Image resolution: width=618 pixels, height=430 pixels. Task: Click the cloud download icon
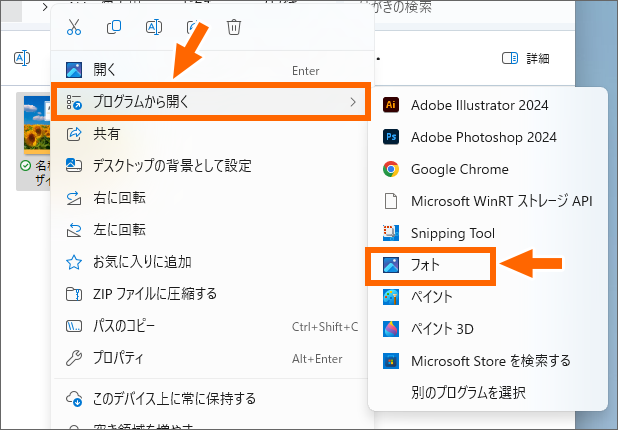tap(74, 399)
